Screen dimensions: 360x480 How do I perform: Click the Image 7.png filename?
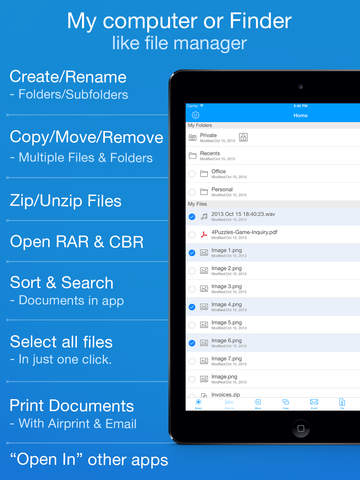click(x=227, y=358)
